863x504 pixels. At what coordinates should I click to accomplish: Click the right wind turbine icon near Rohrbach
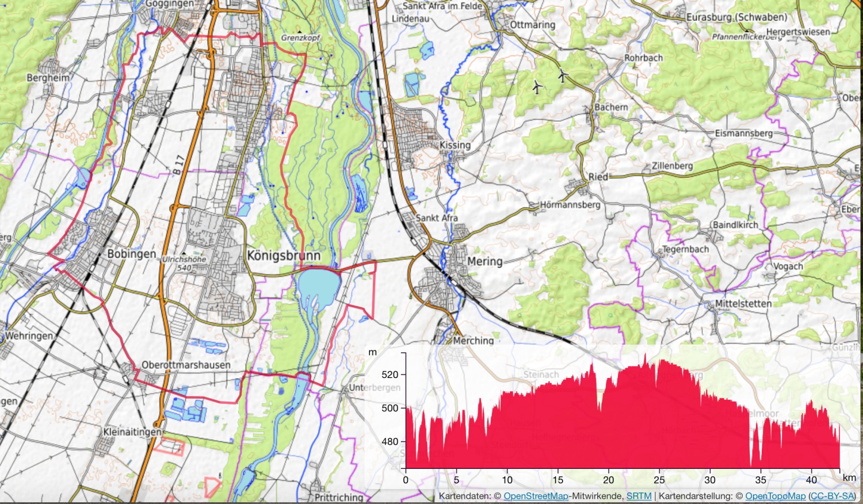coord(563,75)
